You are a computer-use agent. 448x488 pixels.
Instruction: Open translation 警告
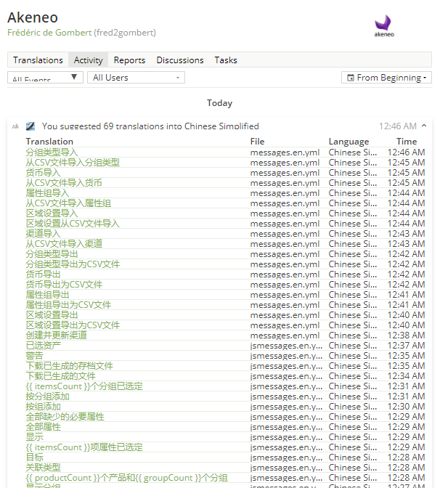click(x=34, y=356)
